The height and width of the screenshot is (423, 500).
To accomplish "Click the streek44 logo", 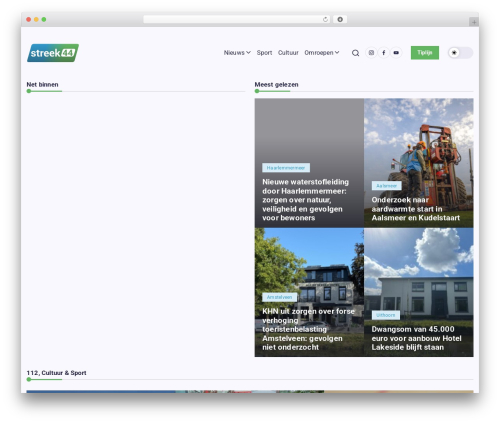I will (x=53, y=53).
